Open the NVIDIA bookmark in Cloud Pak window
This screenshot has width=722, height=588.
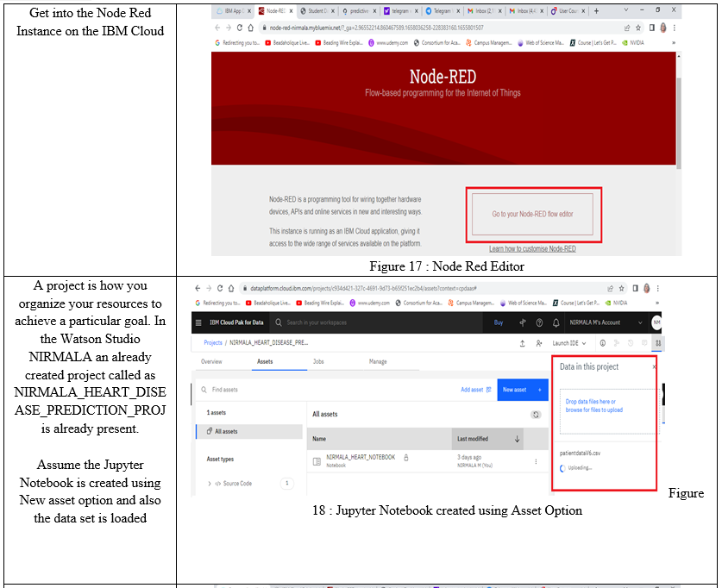(x=616, y=303)
